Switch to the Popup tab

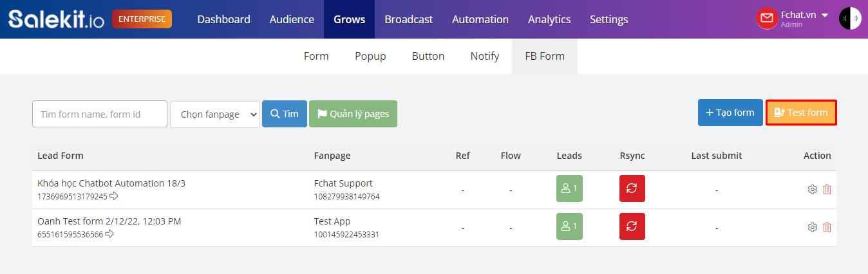(370, 56)
